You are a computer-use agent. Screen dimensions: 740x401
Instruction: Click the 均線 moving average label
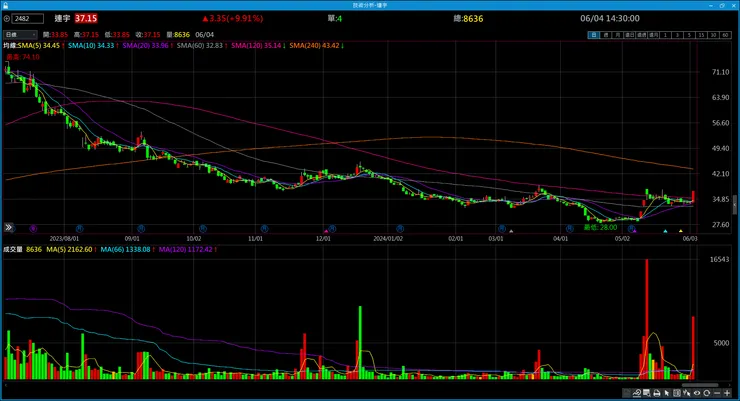[10, 46]
